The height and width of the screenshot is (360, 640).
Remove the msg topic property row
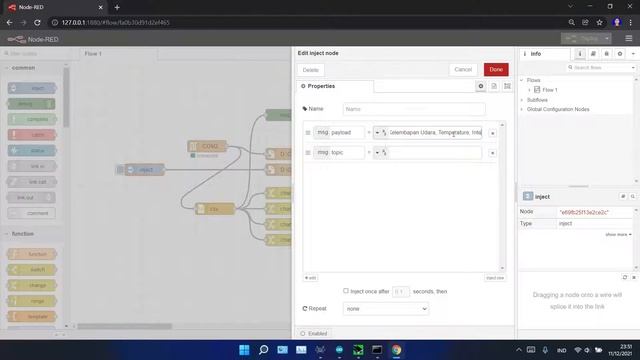point(492,153)
